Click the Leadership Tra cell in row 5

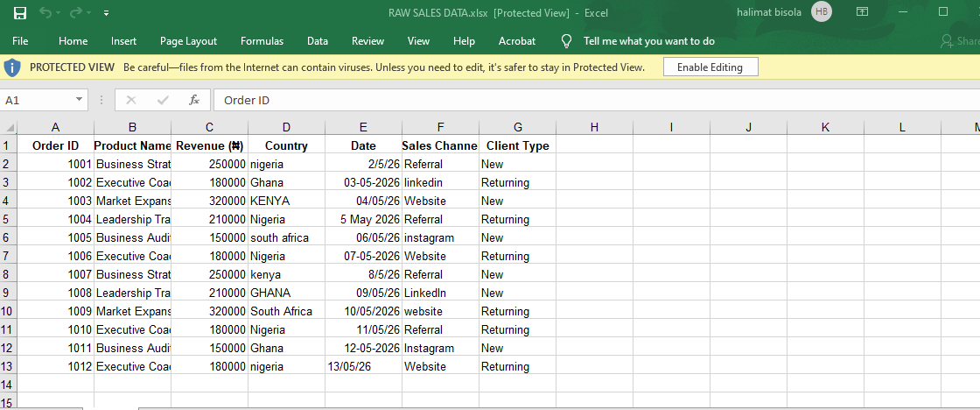[132, 219]
